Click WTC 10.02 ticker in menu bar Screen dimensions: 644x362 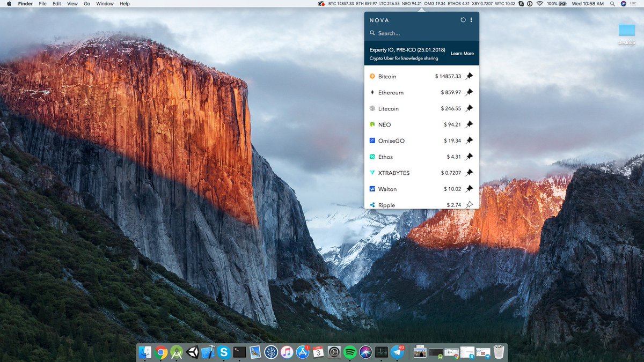[505, 4]
